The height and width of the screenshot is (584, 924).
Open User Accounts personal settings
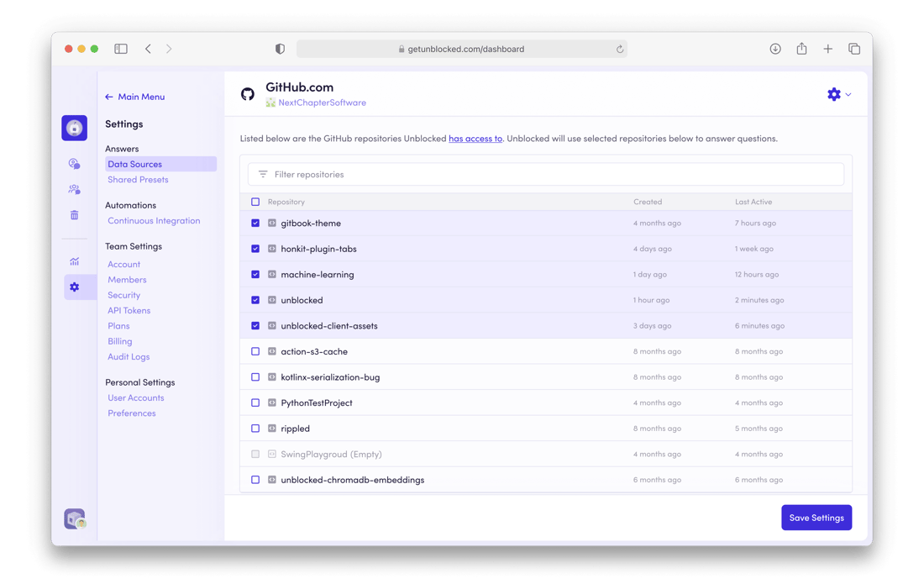coord(135,397)
